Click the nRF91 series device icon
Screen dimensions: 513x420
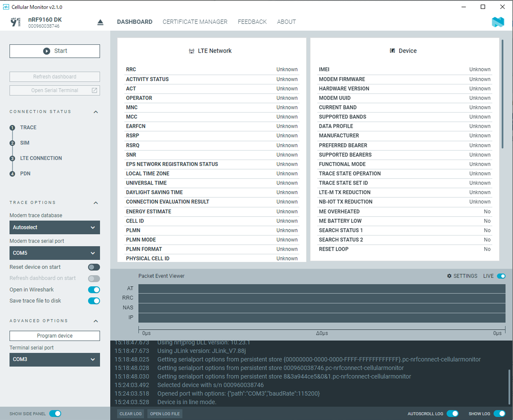pyautogui.click(x=16, y=22)
